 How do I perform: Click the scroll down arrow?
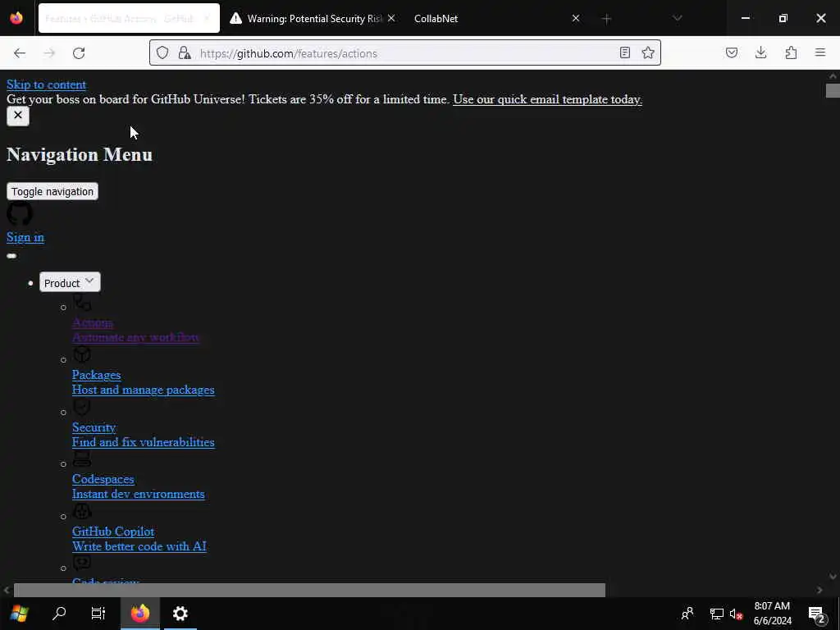tap(833, 577)
